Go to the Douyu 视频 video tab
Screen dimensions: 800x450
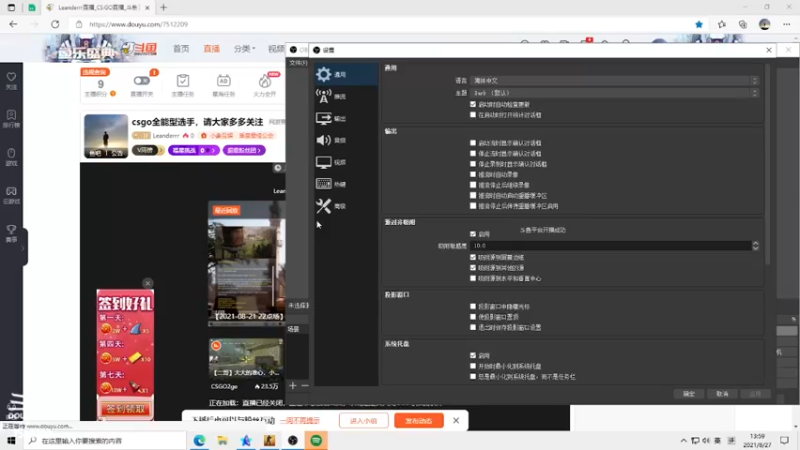point(276,48)
